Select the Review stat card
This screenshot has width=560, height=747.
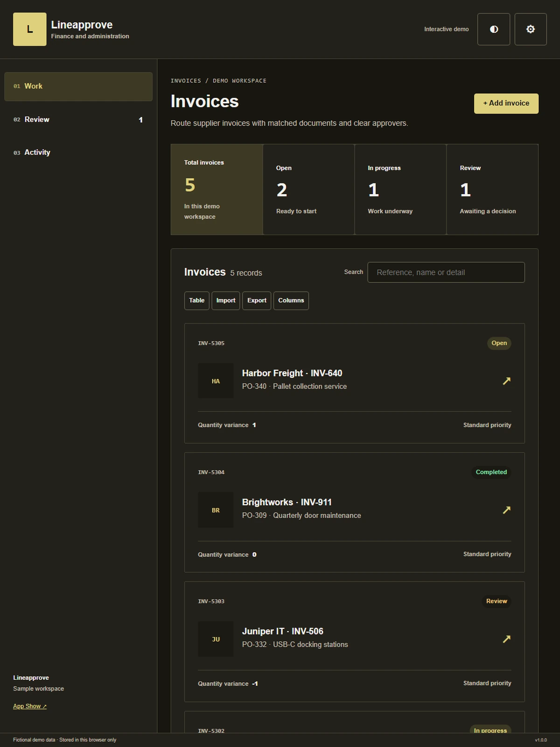point(492,189)
